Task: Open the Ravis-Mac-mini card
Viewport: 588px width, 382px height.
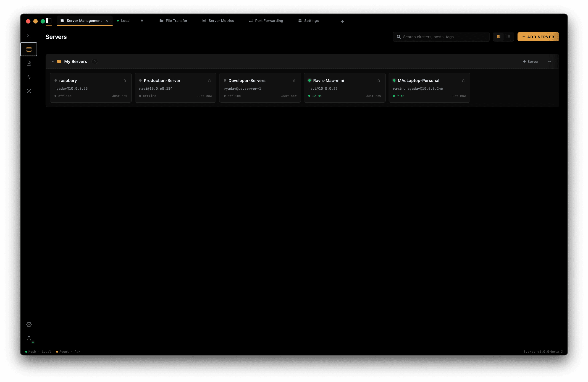Action: (345, 88)
